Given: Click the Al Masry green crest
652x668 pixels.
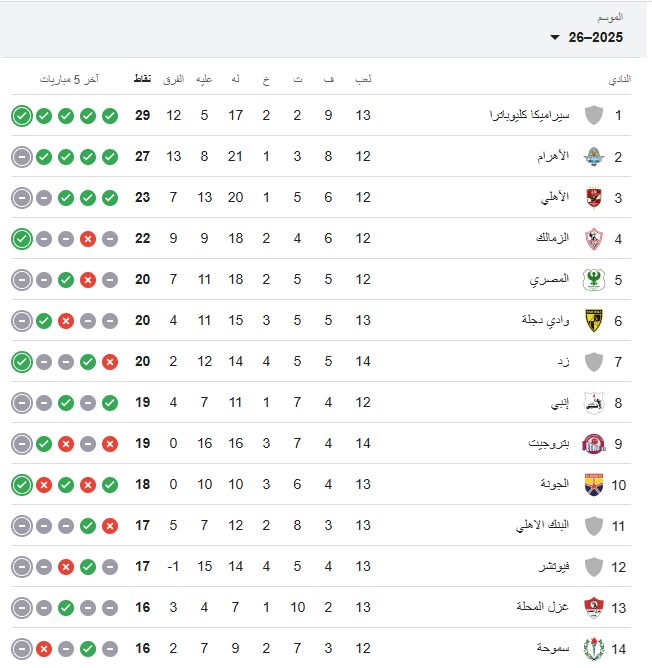Looking at the screenshot, I should coord(594,279).
